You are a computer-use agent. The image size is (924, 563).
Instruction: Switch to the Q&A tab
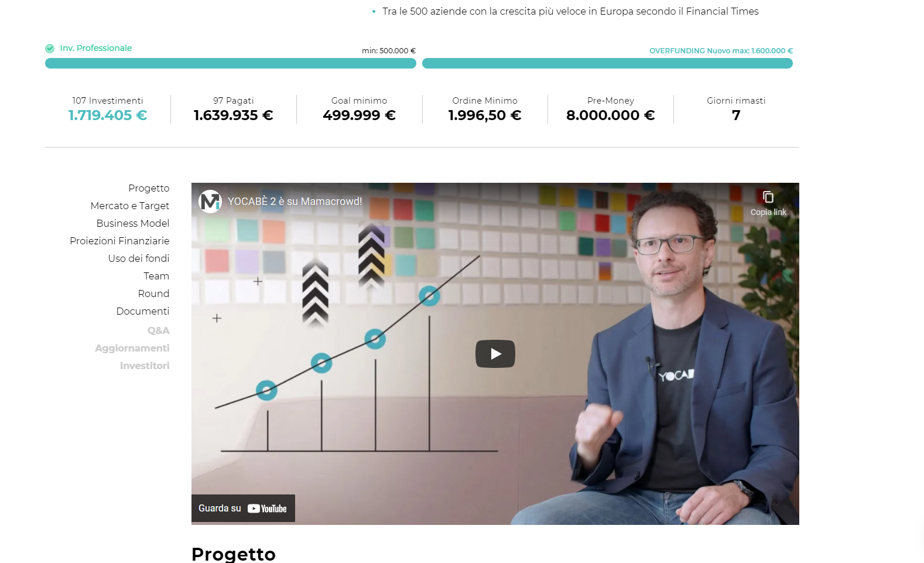(x=158, y=330)
